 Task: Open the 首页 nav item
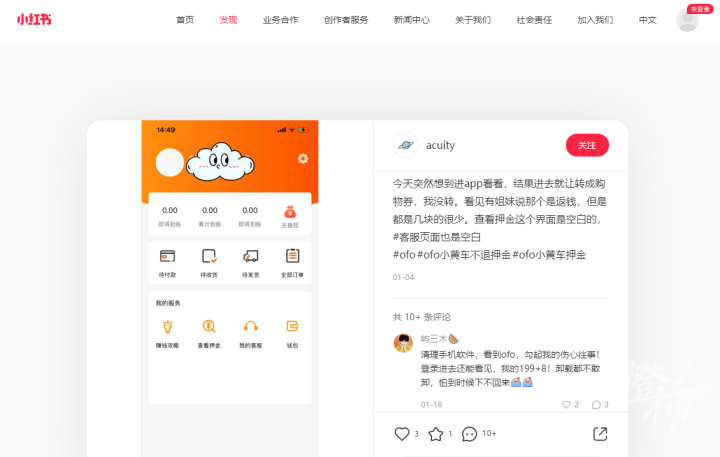pos(185,20)
